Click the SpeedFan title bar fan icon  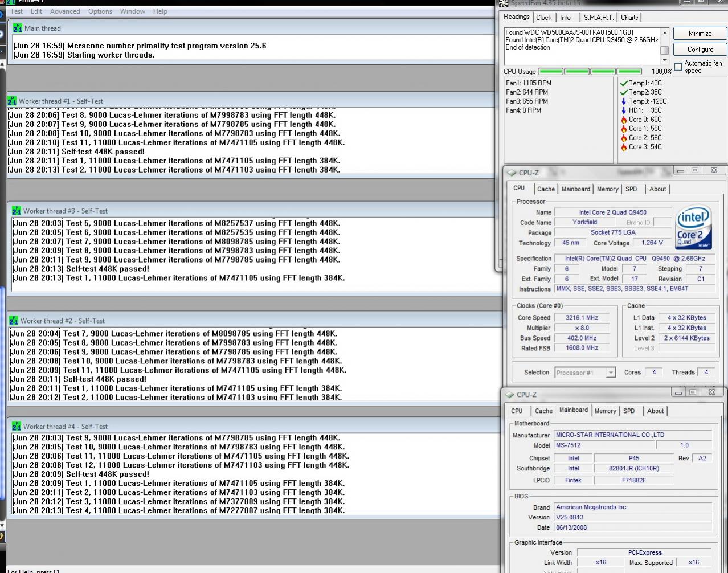pos(503,3)
